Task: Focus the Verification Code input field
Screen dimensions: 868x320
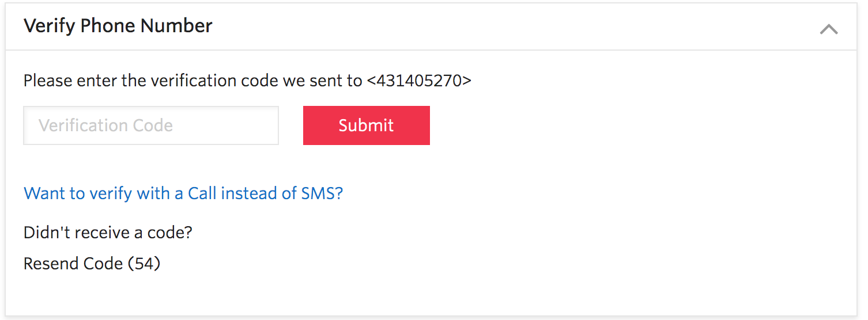Action: pos(151,125)
